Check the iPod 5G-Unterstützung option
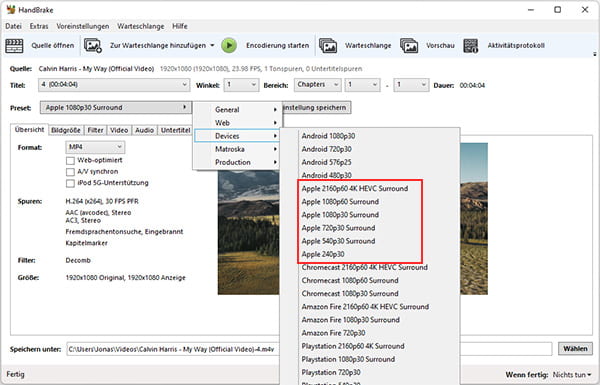Image resolution: width=600 pixels, height=385 pixels. tap(70, 183)
